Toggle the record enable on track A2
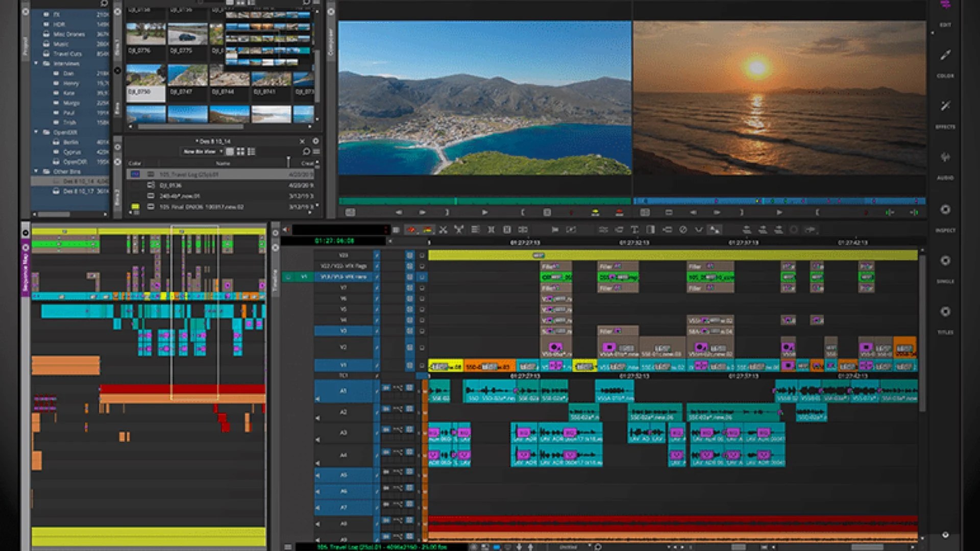Image resolution: width=980 pixels, height=551 pixels. point(386,409)
